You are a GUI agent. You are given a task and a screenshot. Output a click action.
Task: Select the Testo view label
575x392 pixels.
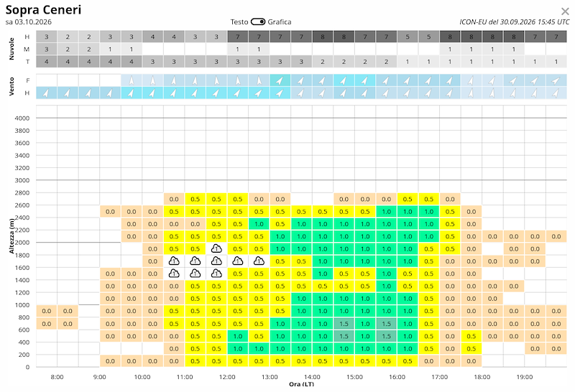[239, 22]
